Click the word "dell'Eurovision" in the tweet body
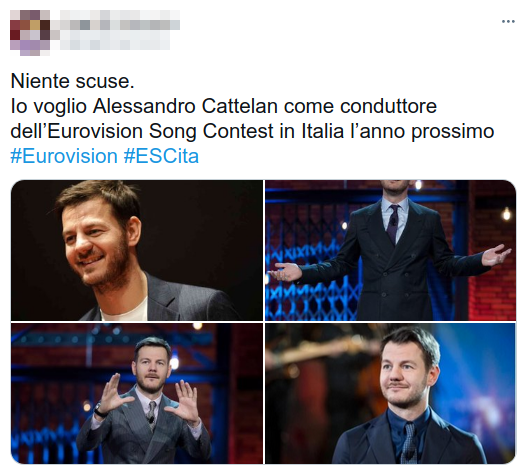 click(77, 131)
